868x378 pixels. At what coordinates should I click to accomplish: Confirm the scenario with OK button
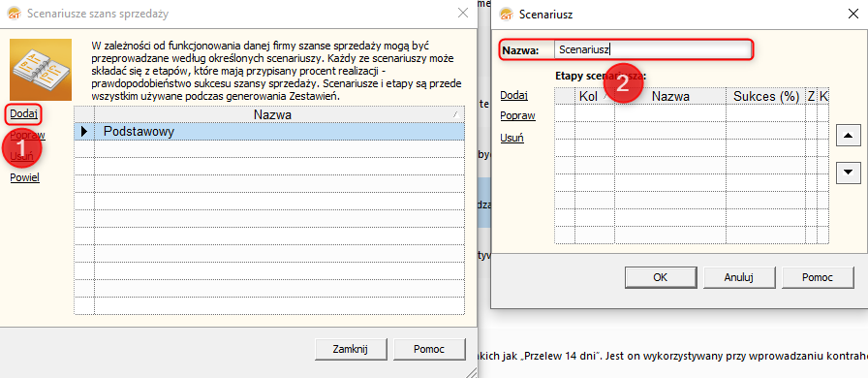661,277
